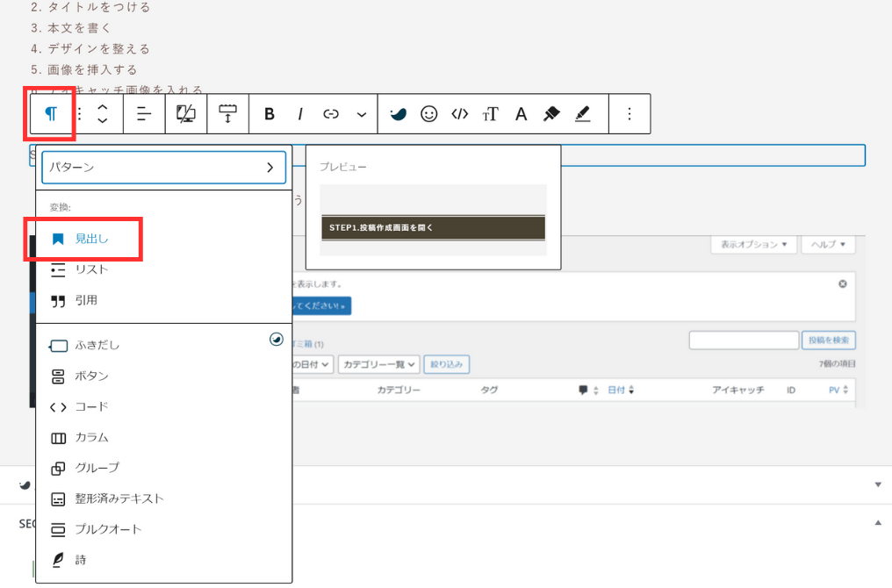
Task: Toggle italic text formatting
Action: (300, 114)
